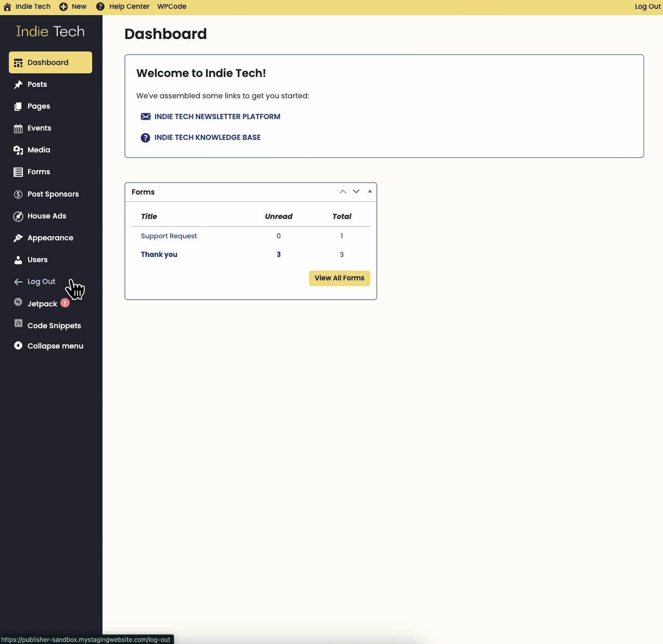Click the Media icon in sidebar
The image size is (663, 644).
pyautogui.click(x=18, y=150)
